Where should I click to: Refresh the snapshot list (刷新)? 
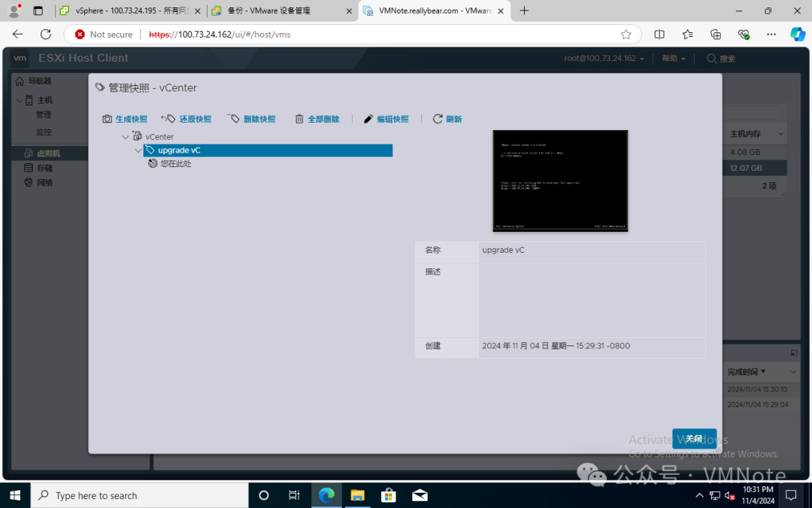click(447, 119)
